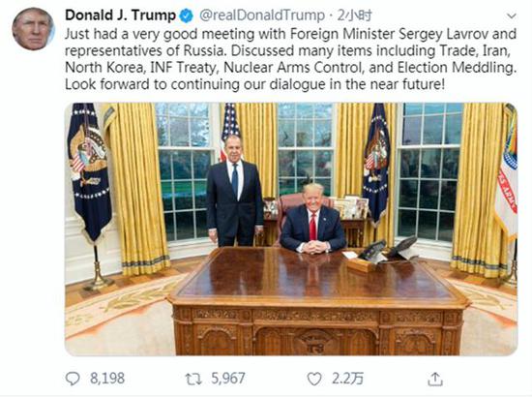This screenshot has width=532, height=397.
Task: Enlarge the attached Oval Office photo
Action: (x=291, y=229)
